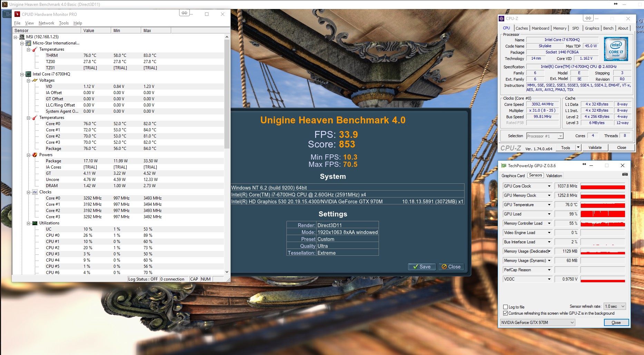Screen dimensions: 644x355
Task: Click the Intel Core i7 logo in CPU-Z
Action: 616,50
